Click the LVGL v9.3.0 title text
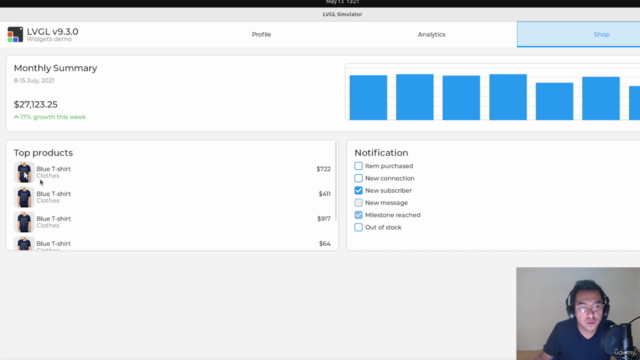 53,32
